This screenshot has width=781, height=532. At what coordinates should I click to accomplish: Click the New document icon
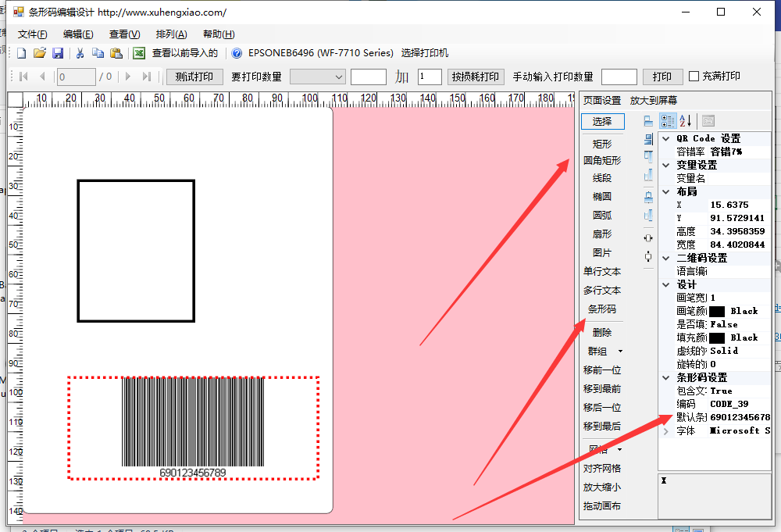(21, 53)
